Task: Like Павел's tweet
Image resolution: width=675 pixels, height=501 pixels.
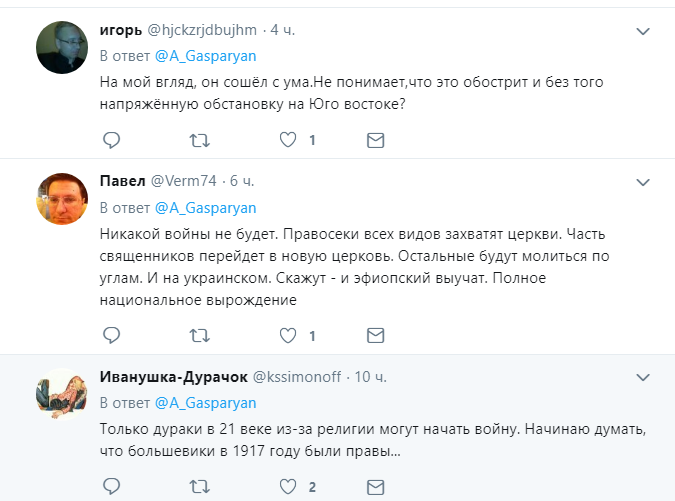Action: coord(287,334)
